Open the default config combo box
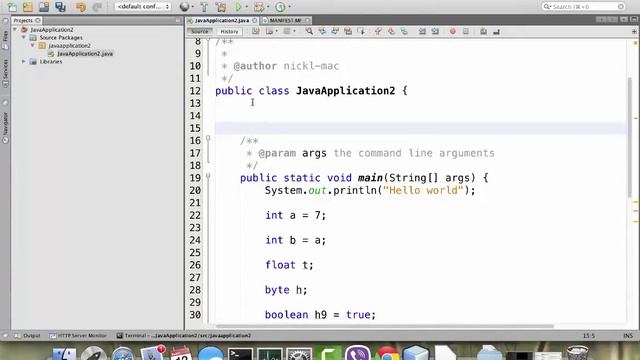This screenshot has height=360, width=640. click(x=142, y=7)
